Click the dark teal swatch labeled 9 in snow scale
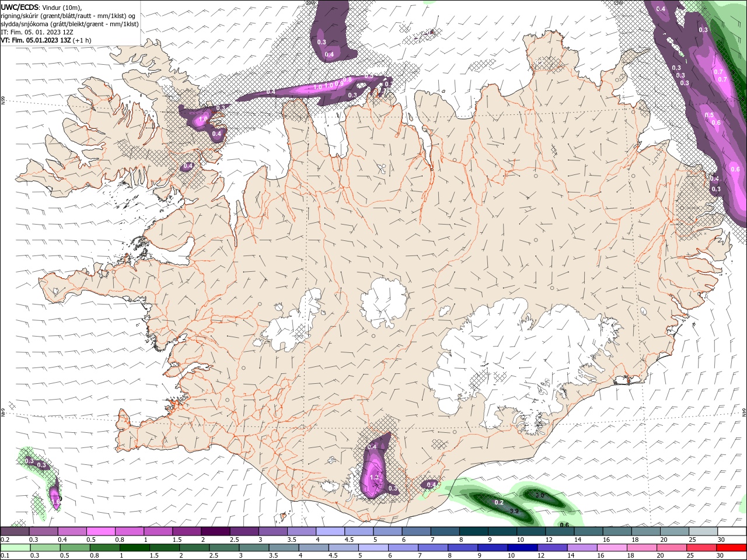Image resolution: width=747 pixels, height=560 pixels. coord(501,531)
